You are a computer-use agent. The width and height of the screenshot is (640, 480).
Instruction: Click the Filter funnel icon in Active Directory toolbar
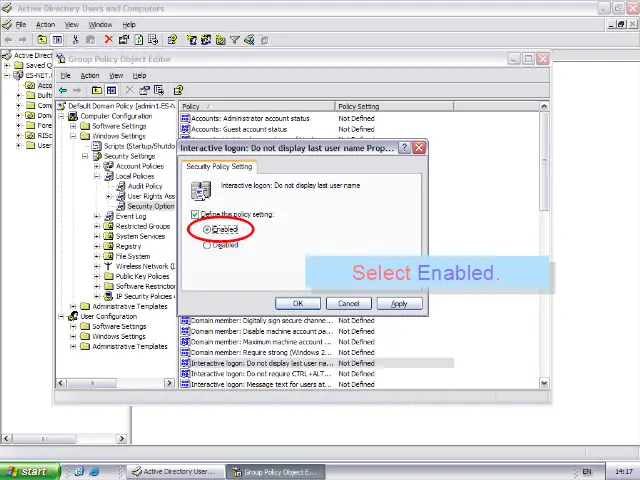[235, 40]
